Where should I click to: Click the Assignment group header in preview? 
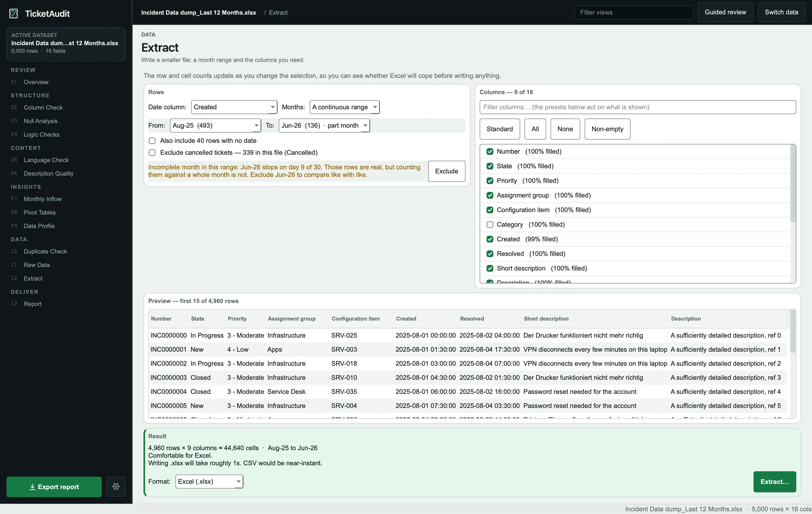click(x=291, y=319)
